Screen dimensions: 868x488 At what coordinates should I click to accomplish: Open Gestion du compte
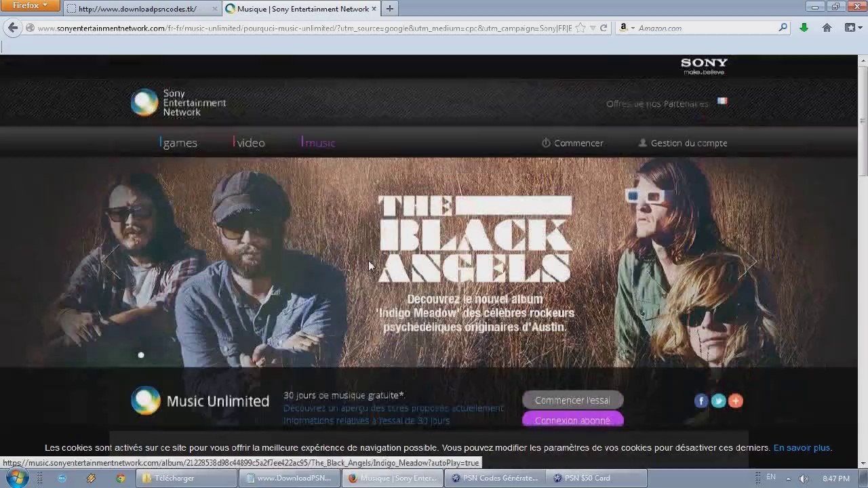click(683, 143)
